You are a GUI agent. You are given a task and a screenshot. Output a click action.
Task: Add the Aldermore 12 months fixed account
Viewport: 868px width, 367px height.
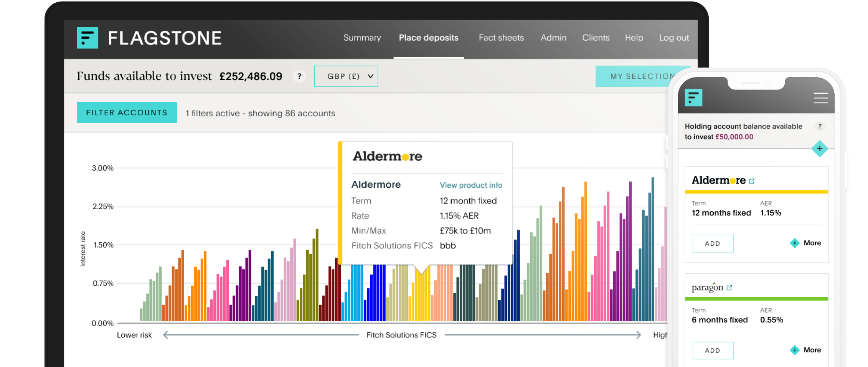[713, 243]
